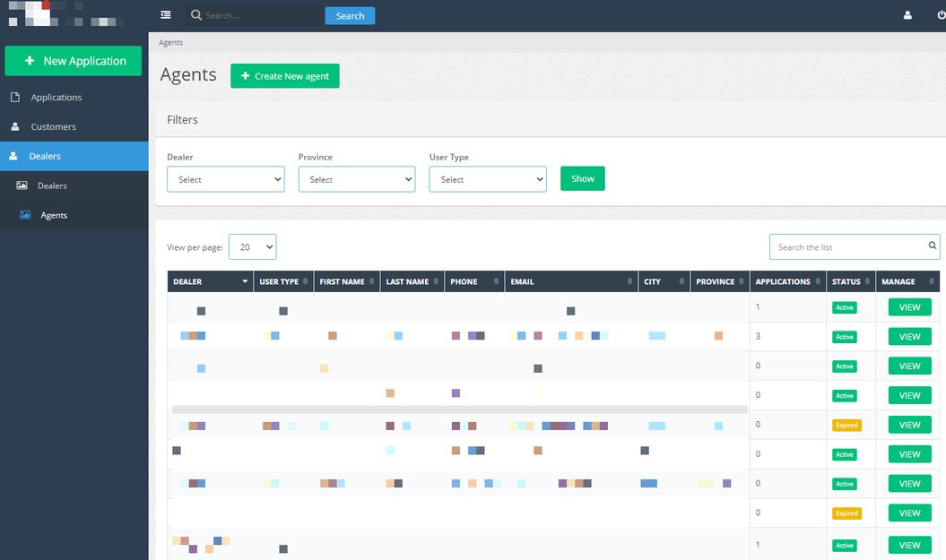The image size is (946, 560).
Task: Sort table by Applications column
Action: coord(788,281)
